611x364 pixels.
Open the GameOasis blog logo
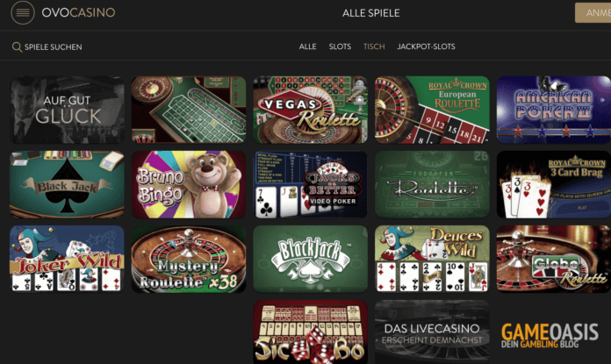coord(550,335)
